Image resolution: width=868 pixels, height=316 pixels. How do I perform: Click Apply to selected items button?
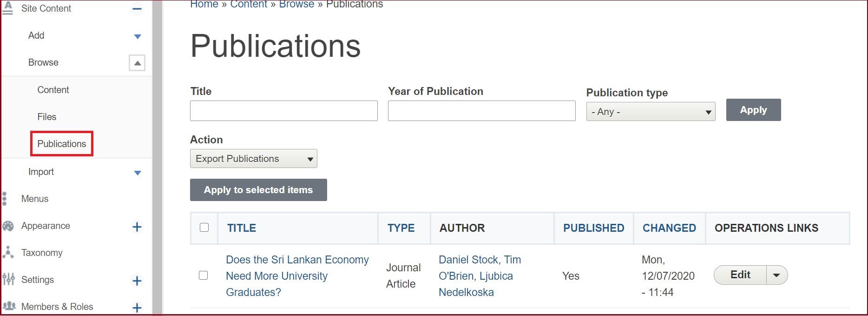pos(258,190)
